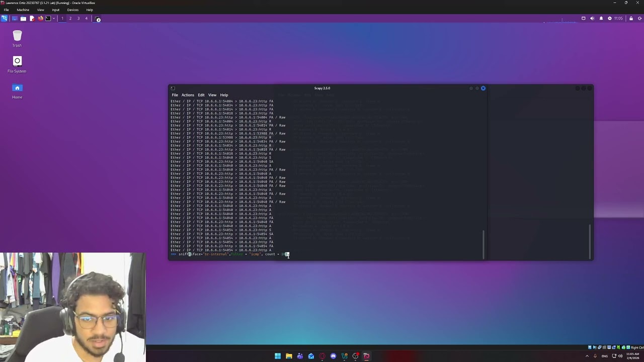The width and height of the screenshot is (644, 362).
Task: Click the microphone tray icon
Action: point(596,356)
